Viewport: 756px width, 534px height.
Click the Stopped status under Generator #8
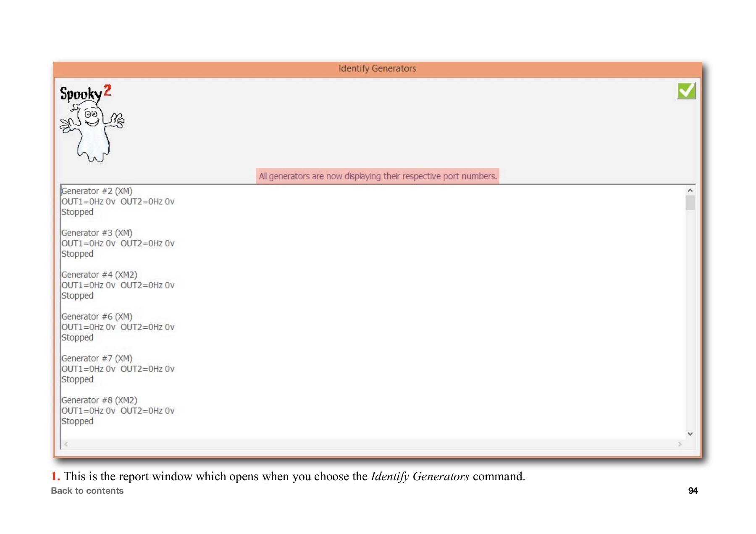78,421
